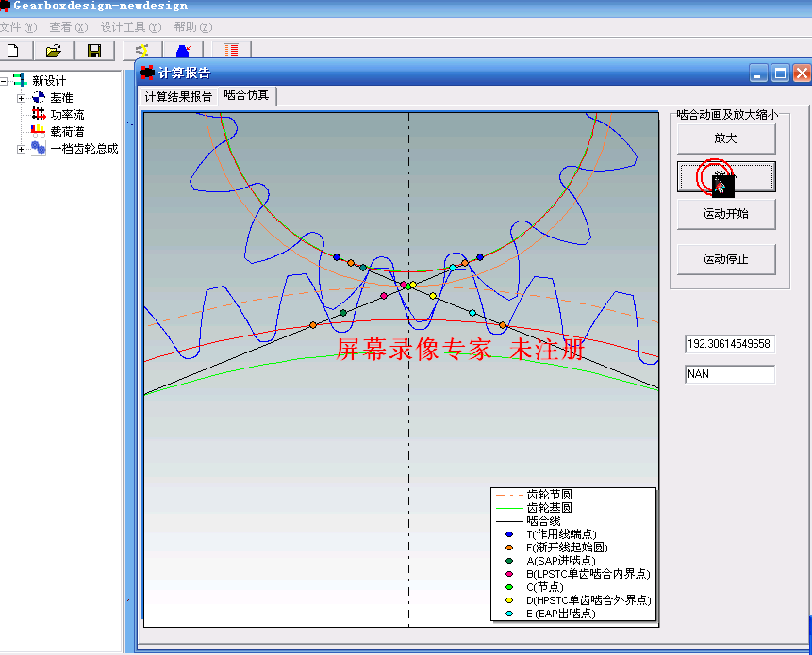Click the 啮合线 legend entry
The image size is (812, 655).
click(x=528, y=521)
